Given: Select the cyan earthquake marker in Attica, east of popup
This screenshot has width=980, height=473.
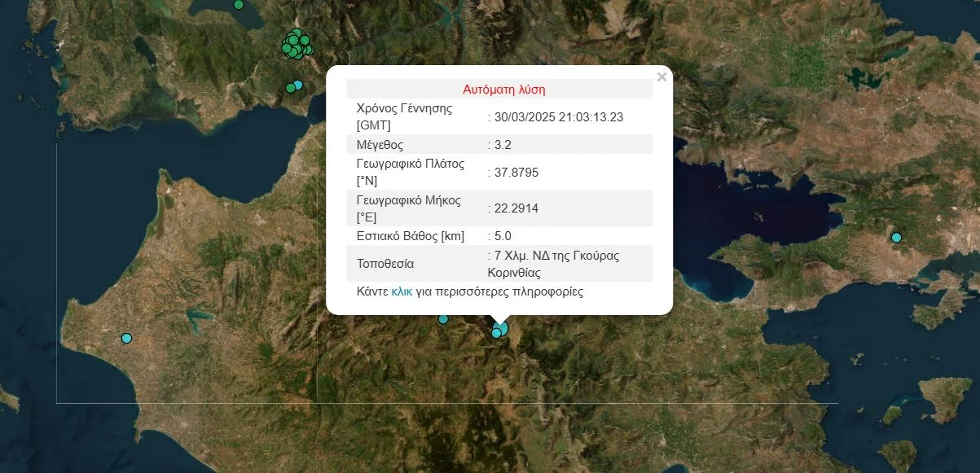Looking at the screenshot, I should (x=896, y=238).
